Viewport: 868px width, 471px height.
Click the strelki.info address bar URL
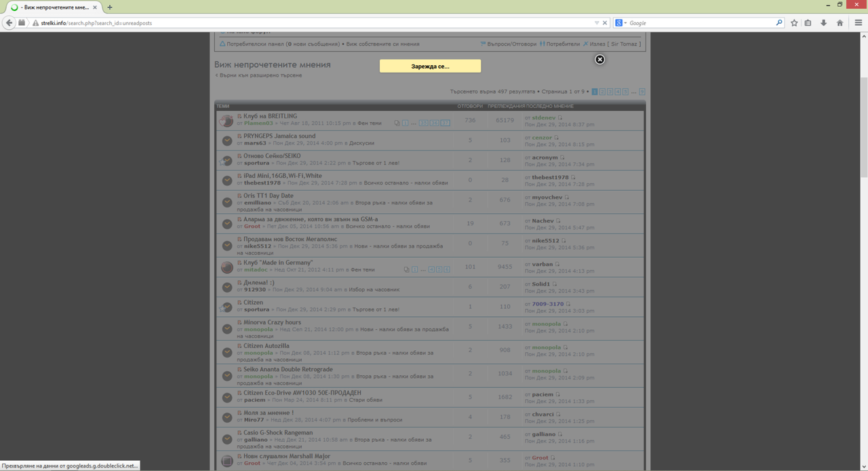96,22
